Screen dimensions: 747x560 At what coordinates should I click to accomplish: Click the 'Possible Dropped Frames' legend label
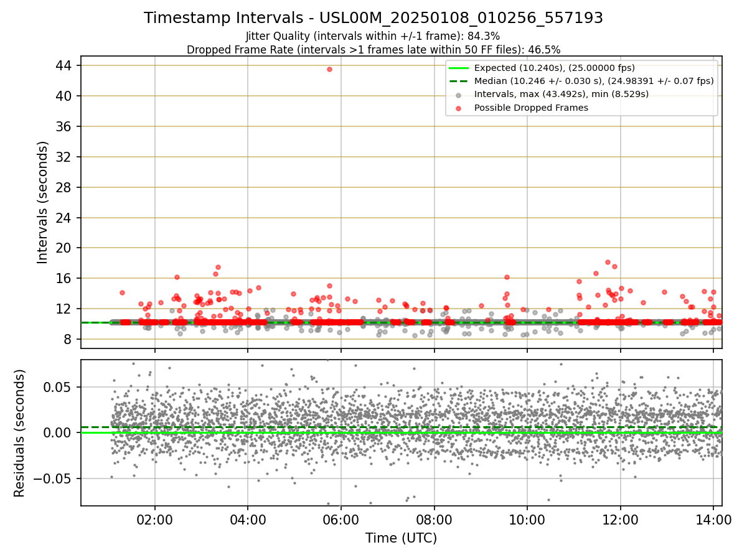(x=531, y=108)
